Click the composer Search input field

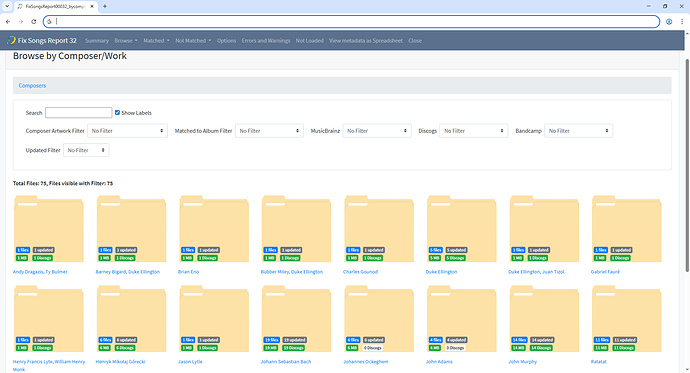click(78, 113)
